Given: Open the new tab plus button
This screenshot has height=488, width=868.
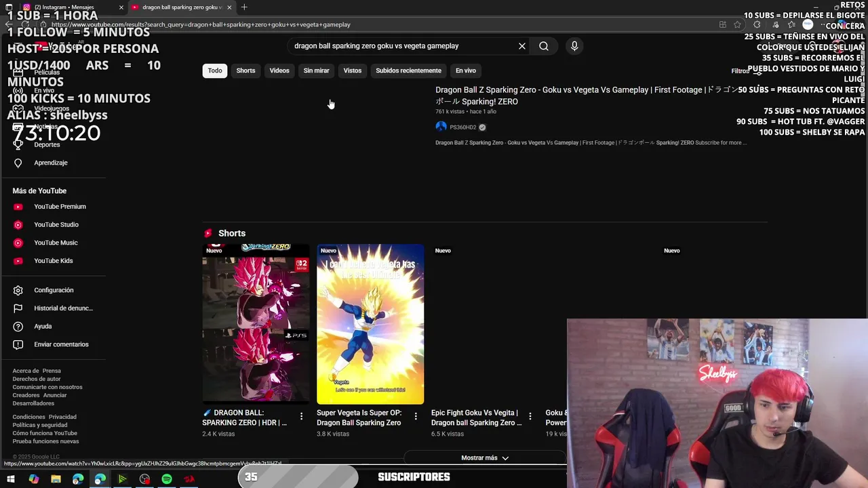Looking at the screenshot, I should (244, 7).
